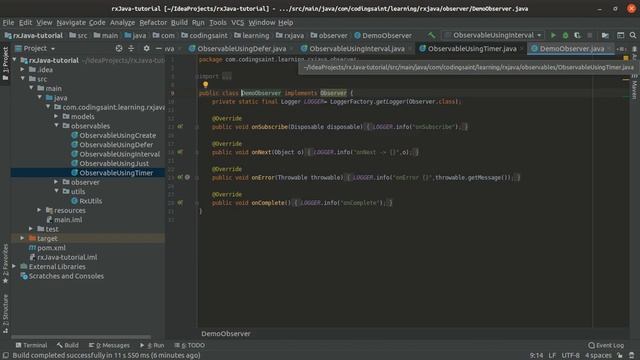Click the 4 spaces indent setting

(598, 356)
